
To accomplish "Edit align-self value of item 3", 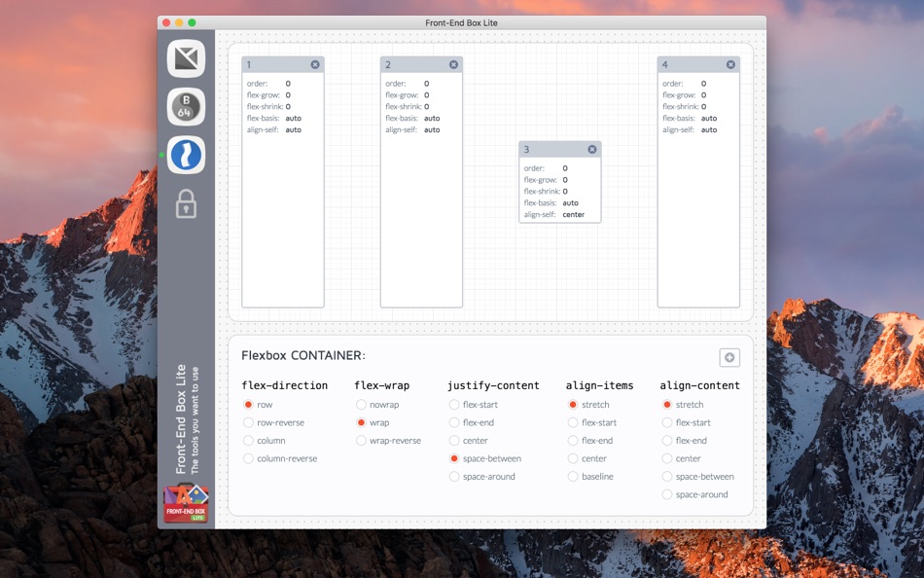I will click(574, 215).
